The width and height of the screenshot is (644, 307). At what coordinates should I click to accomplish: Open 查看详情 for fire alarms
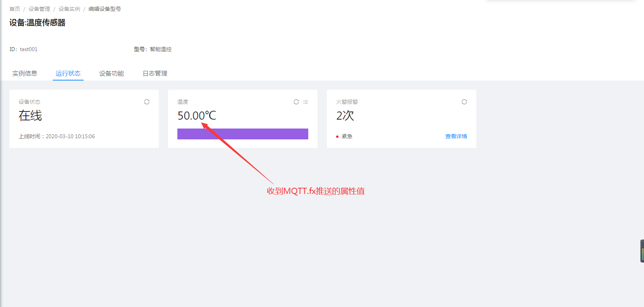[456, 136]
